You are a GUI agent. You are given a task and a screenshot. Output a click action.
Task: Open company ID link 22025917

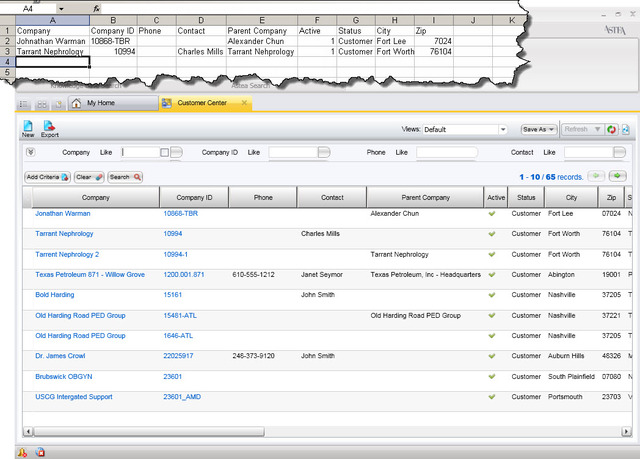tap(178, 356)
